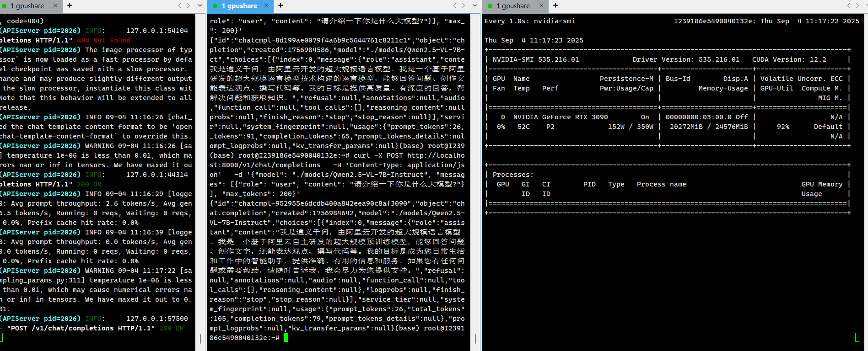Open the left pane's tab list dropdown
The image size is (868, 351).
pyautogui.click(x=200, y=5)
